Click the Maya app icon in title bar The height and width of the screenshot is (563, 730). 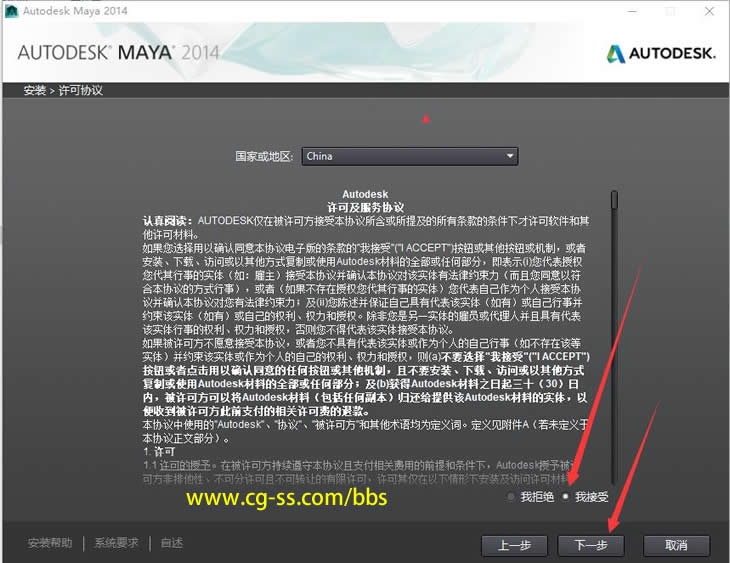11,11
